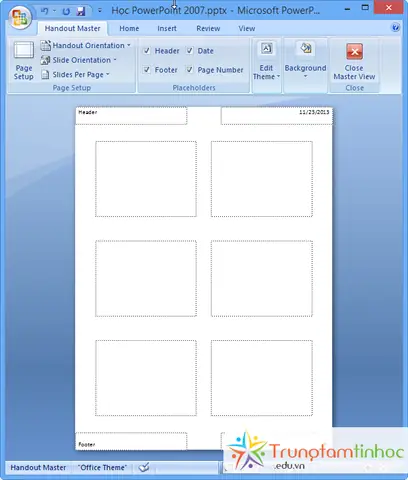Screen dimensions: 408x480
Task: Click the spell check icon in status bar
Action: (x=144, y=468)
